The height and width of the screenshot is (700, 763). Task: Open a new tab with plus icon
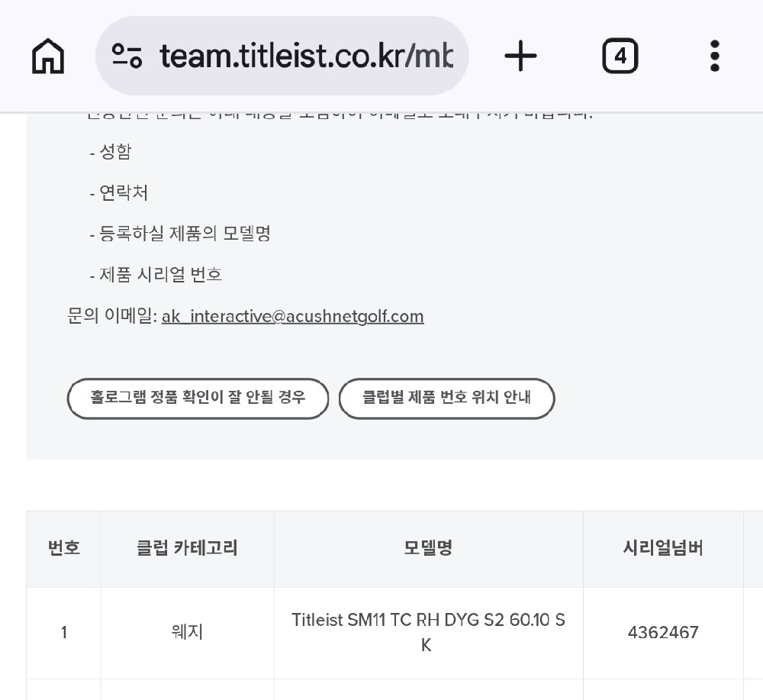tap(520, 56)
